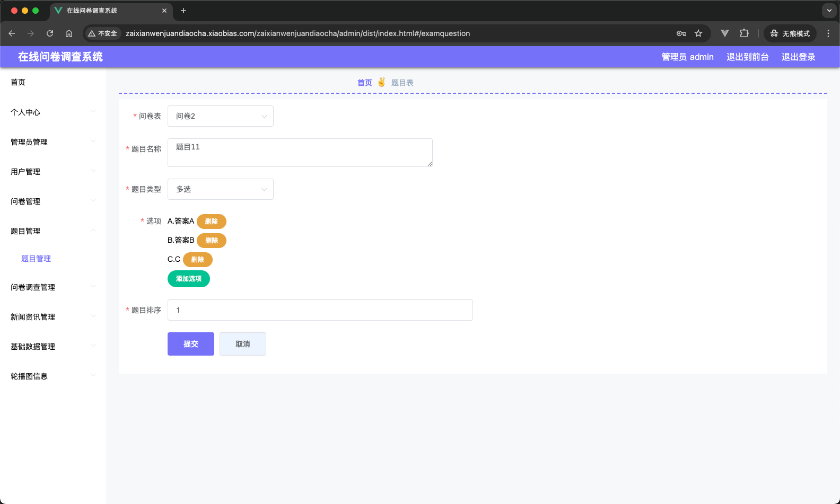Expand the 用户管理 sidebar menu
This screenshot has width=840, height=504.
coord(53,172)
